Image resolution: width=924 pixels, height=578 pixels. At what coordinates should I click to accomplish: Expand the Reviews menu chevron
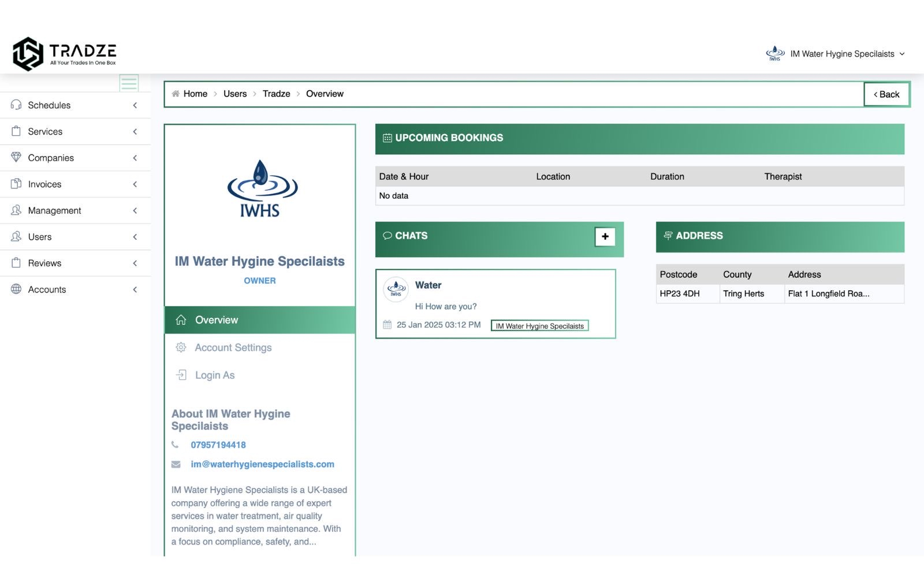click(135, 263)
